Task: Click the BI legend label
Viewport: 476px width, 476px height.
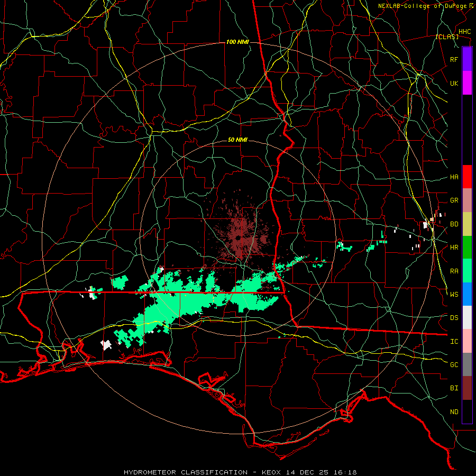Action: [x=454, y=388]
